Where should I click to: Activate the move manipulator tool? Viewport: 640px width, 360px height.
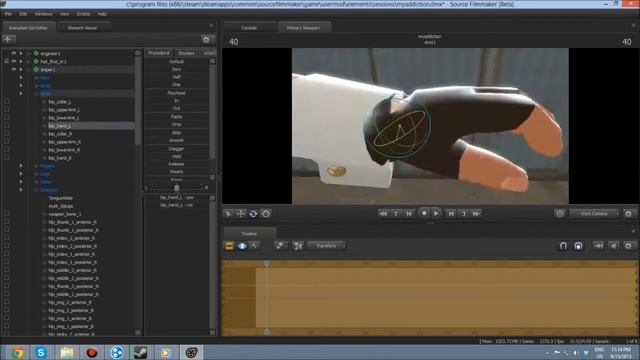(241, 213)
